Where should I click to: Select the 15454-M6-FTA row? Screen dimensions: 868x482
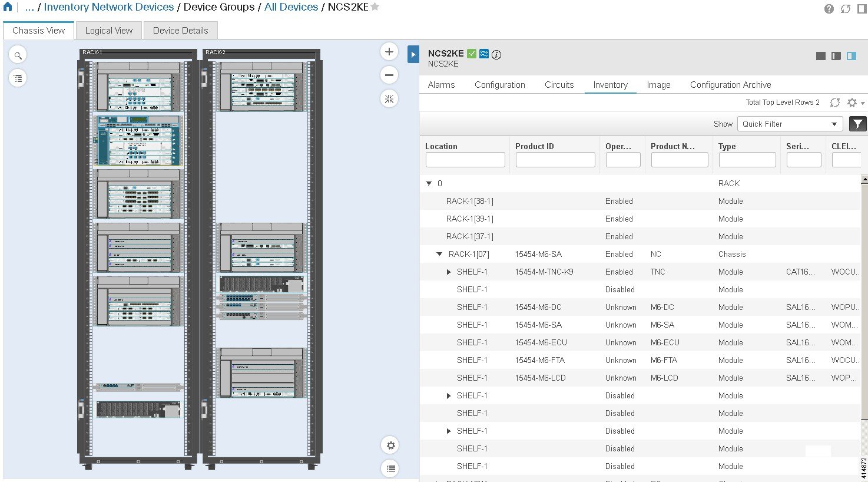tap(640, 361)
